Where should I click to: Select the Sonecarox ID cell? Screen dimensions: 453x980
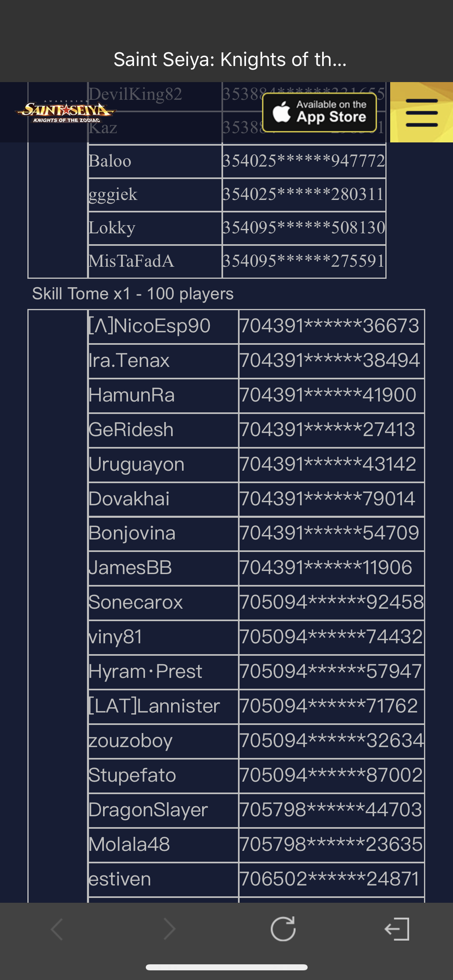click(332, 603)
